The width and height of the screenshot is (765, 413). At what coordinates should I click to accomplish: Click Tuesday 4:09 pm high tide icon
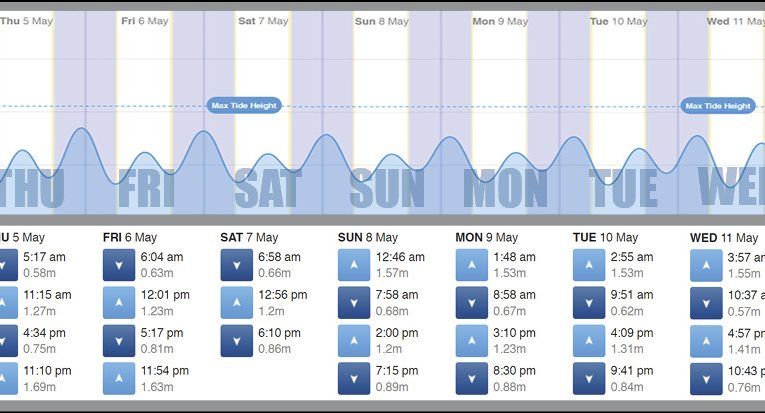pyautogui.click(x=589, y=340)
